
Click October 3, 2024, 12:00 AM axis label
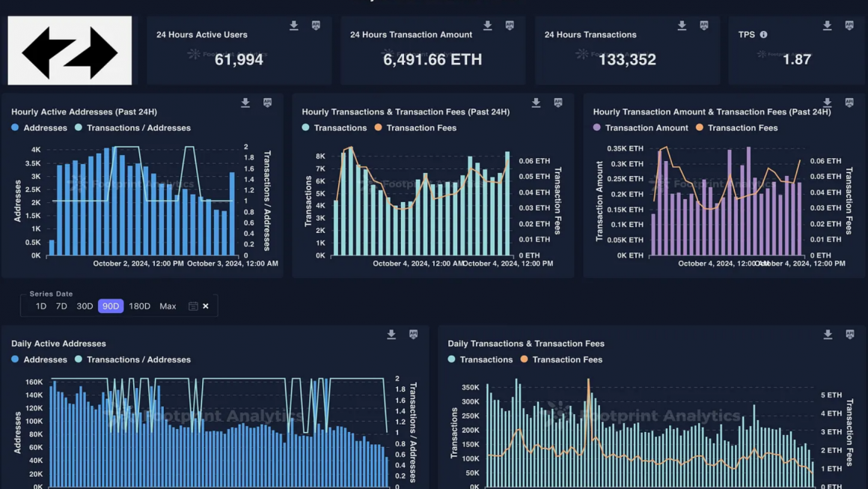[233, 264]
